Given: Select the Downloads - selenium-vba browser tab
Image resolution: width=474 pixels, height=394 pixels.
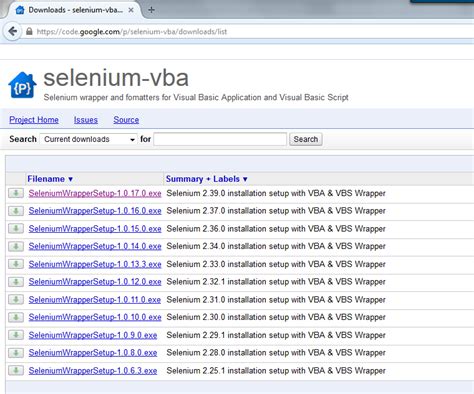Looking at the screenshot, I should (x=73, y=10).
